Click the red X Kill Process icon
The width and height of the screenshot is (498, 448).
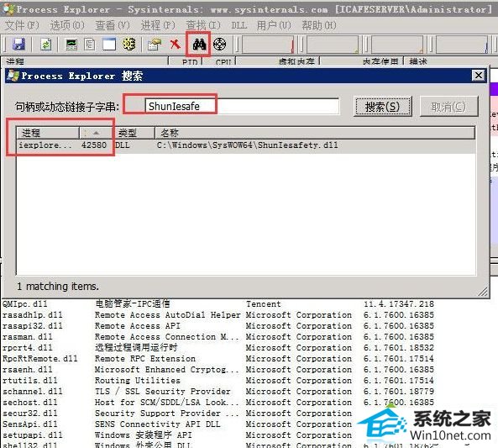175,44
